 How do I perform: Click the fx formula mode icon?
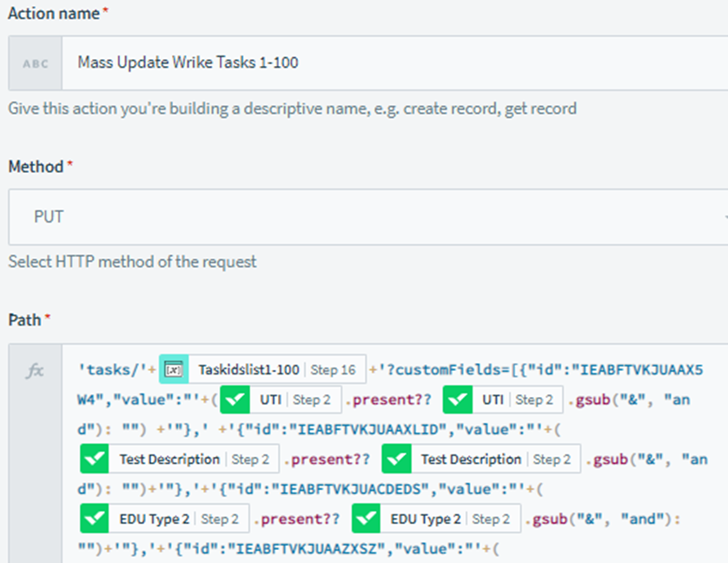pos(35,371)
